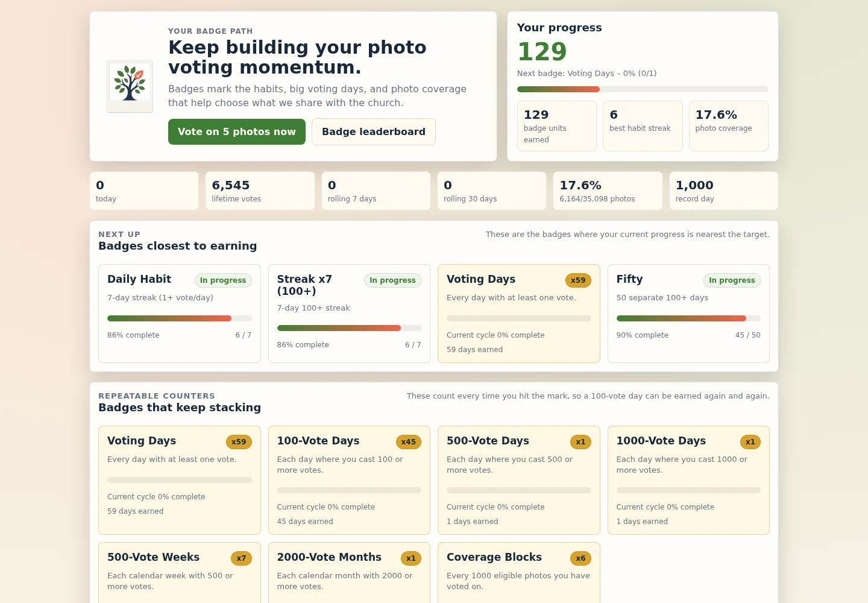Select the '129 badge units earned' stat
The width and height of the screenshot is (868, 603).
point(557,126)
